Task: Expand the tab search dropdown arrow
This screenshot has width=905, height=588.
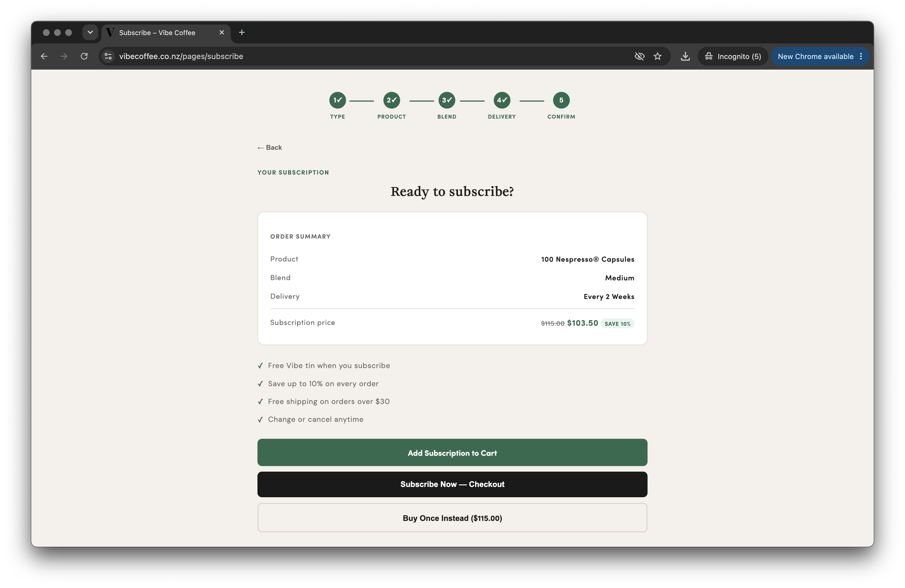Action: [x=90, y=32]
